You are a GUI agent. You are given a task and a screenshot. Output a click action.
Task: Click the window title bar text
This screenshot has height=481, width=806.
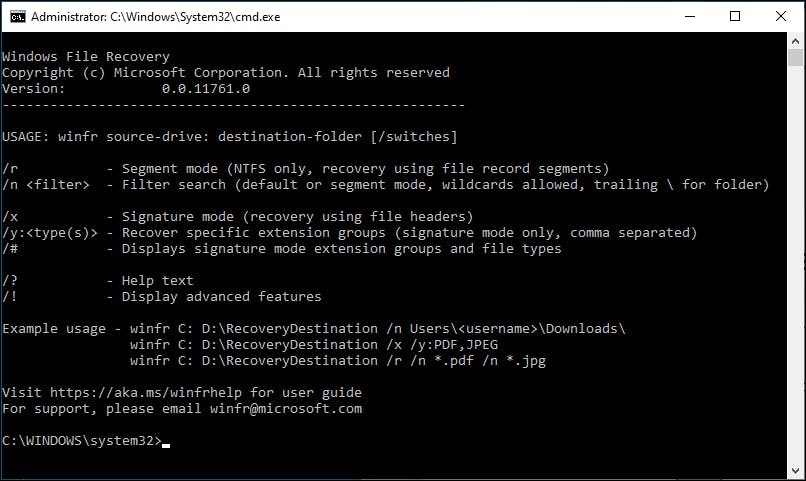(x=155, y=17)
